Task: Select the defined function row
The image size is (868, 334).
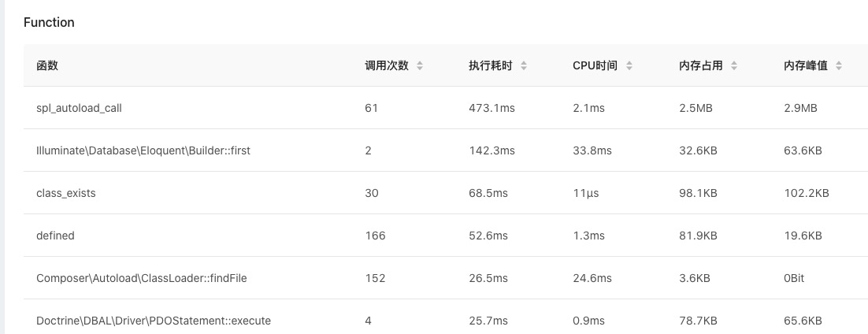Action: (x=55, y=236)
